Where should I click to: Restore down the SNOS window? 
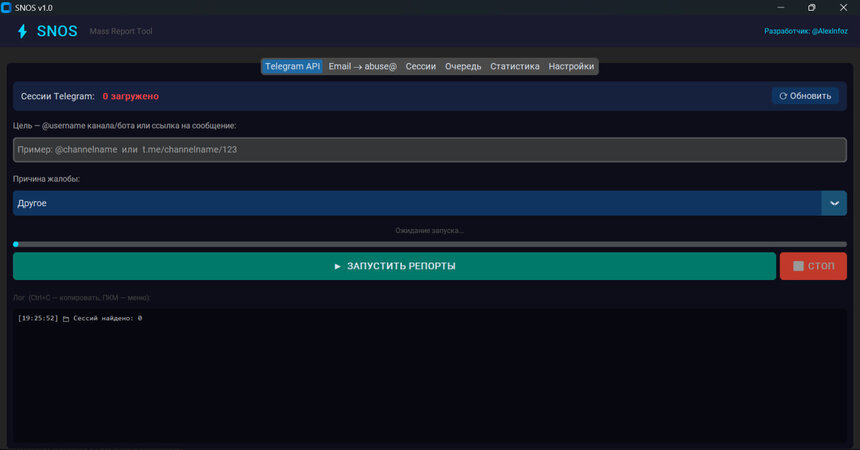pyautogui.click(x=812, y=8)
